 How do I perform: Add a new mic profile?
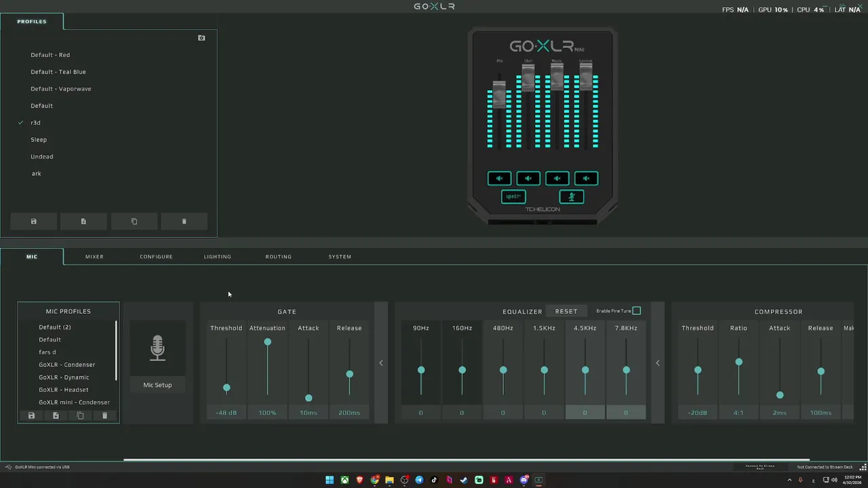pyautogui.click(x=56, y=415)
